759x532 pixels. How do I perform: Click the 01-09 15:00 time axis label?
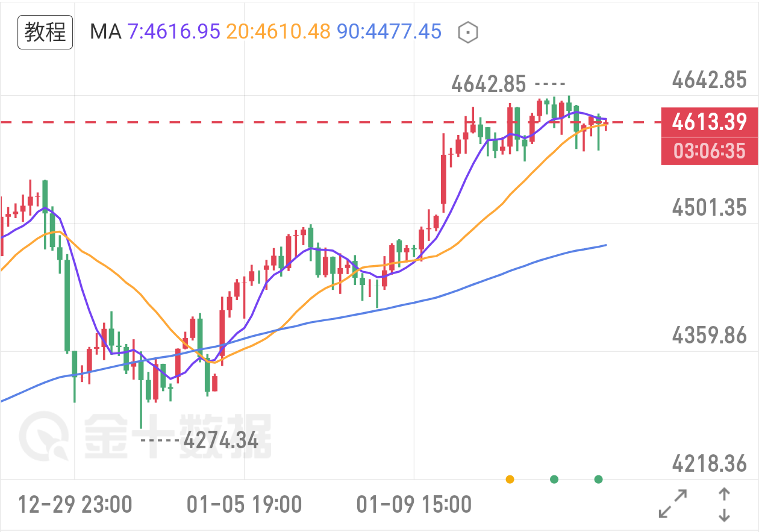pos(414,505)
